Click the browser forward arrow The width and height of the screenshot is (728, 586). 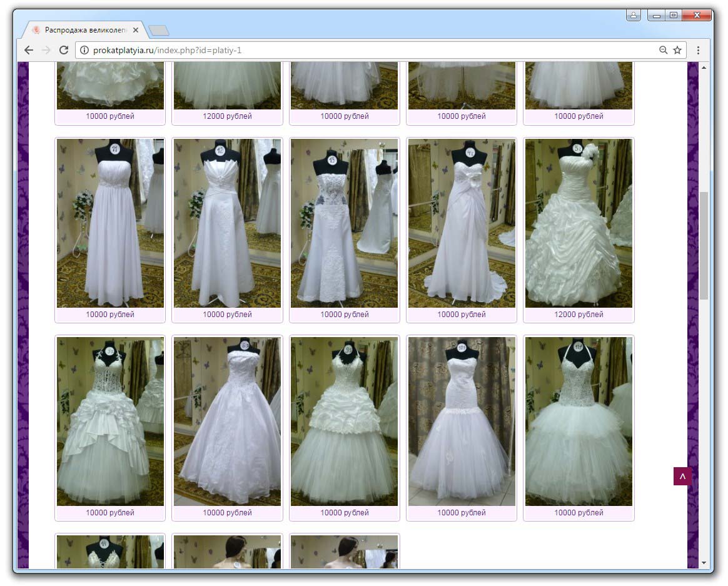pyautogui.click(x=46, y=50)
